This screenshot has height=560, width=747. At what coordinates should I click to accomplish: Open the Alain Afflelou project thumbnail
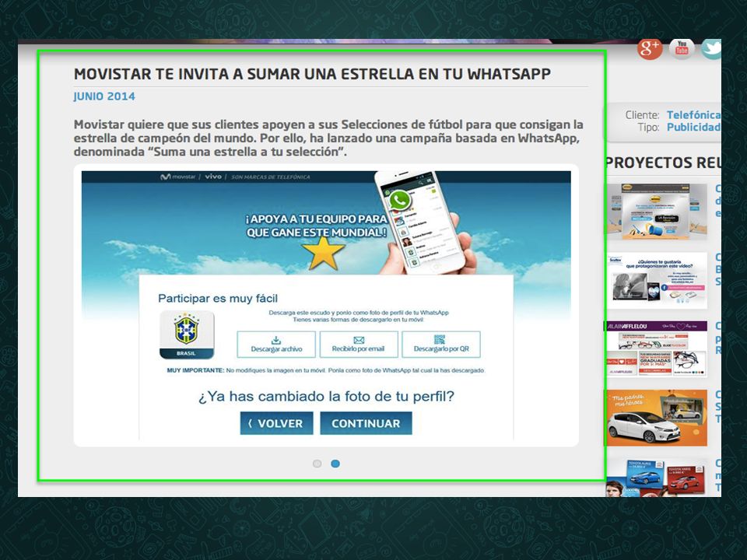(x=657, y=349)
